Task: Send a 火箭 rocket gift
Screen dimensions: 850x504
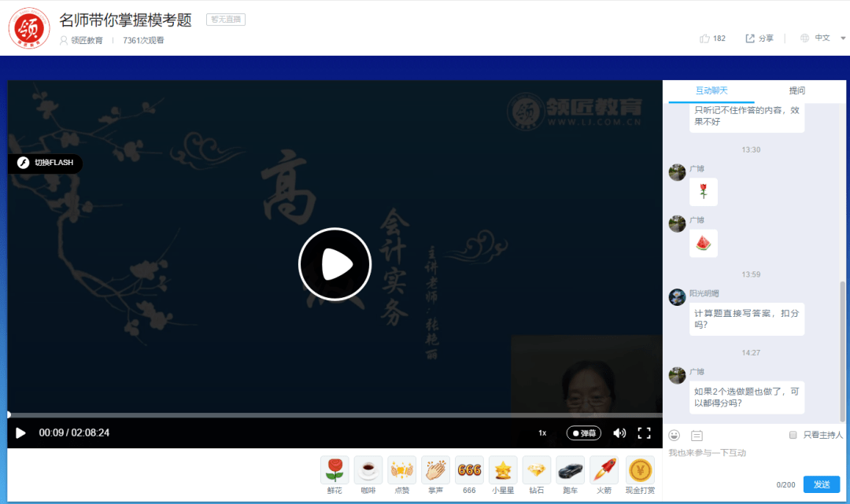Action: click(604, 476)
